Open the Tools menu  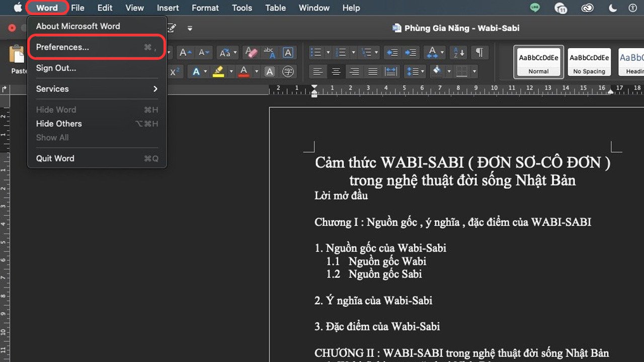[x=242, y=8]
